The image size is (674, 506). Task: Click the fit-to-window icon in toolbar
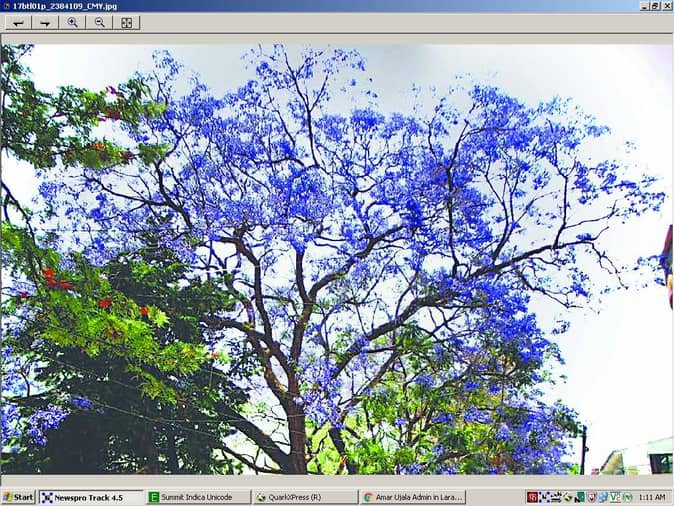[127, 22]
